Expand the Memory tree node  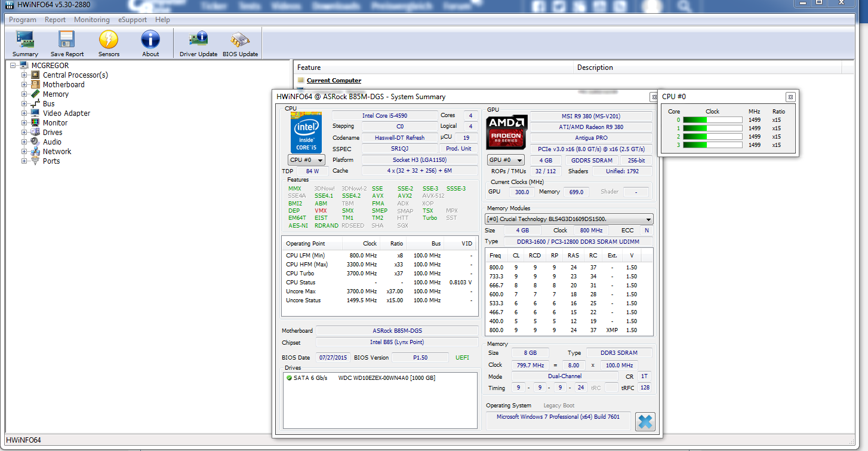pyautogui.click(x=24, y=94)
